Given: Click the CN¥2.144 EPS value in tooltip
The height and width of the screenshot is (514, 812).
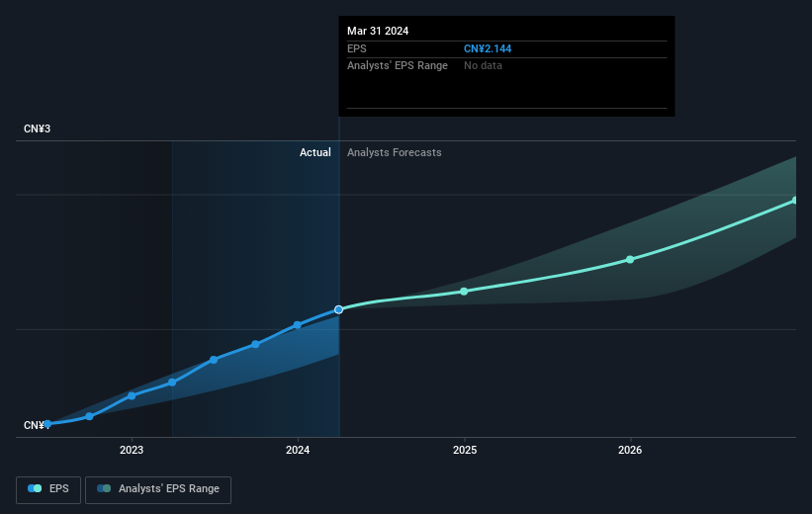Looking at the screenshot, I should tap(488, 48).
